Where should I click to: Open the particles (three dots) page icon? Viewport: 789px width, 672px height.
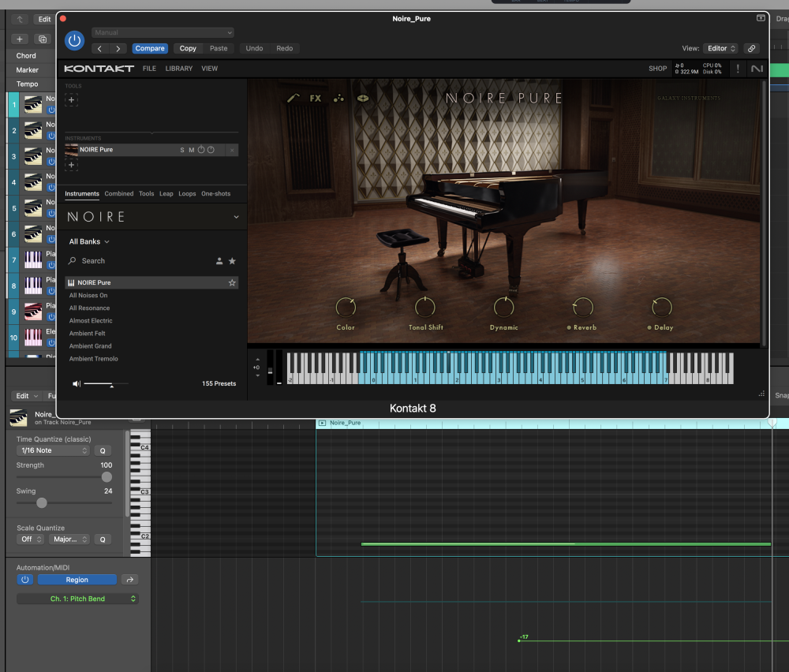coord(338,99)
